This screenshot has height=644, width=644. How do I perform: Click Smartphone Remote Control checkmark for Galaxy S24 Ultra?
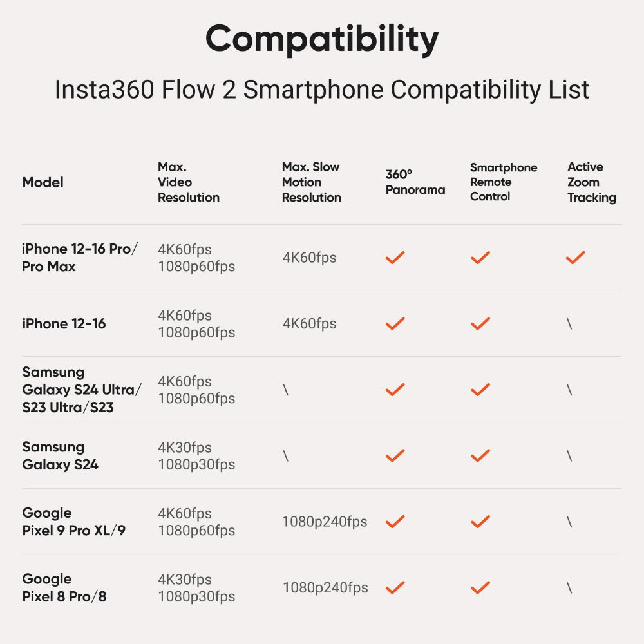click(x=480, y=390)
